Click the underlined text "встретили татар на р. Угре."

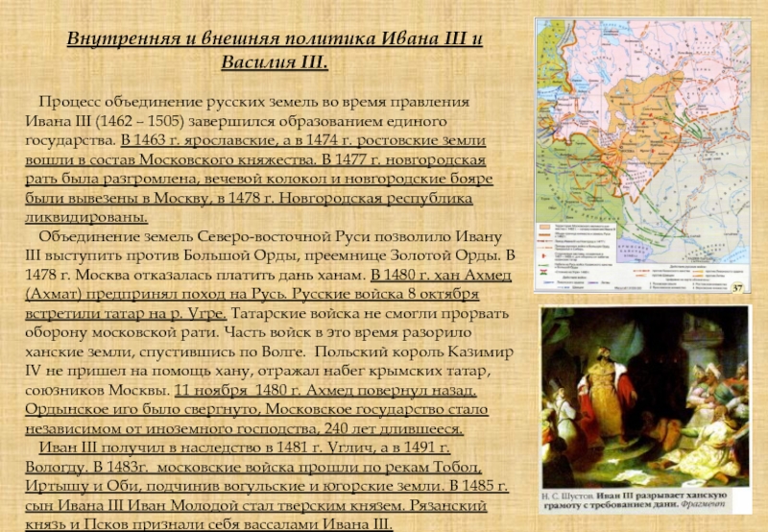click(x=126, y=313)
